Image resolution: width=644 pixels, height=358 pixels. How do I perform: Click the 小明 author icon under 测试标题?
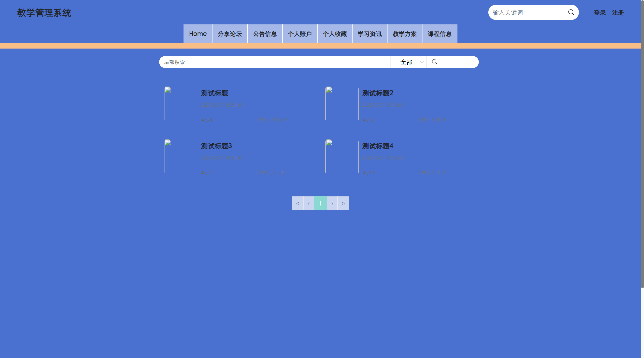(x=203, y=120)
